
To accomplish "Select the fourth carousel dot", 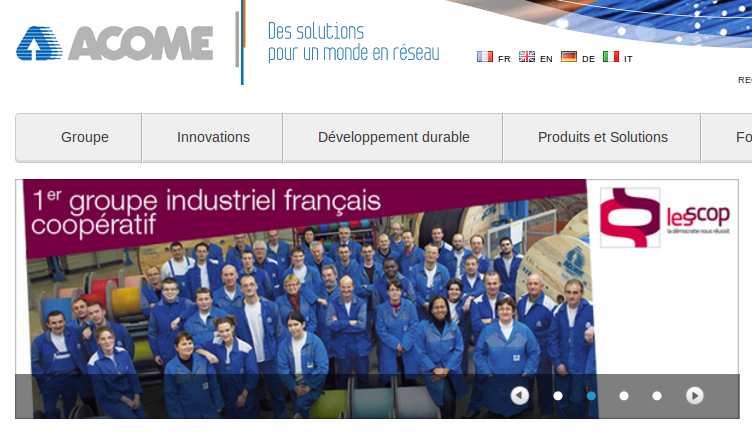I will pos(657,396).
